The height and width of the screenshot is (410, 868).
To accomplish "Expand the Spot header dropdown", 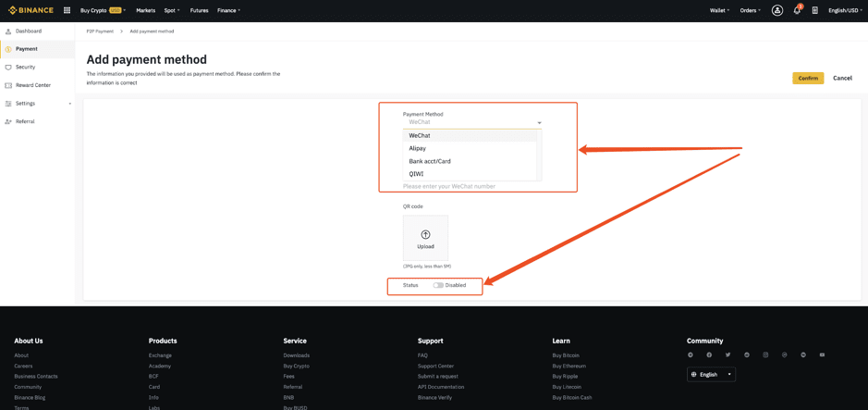I will click(172, 10).
